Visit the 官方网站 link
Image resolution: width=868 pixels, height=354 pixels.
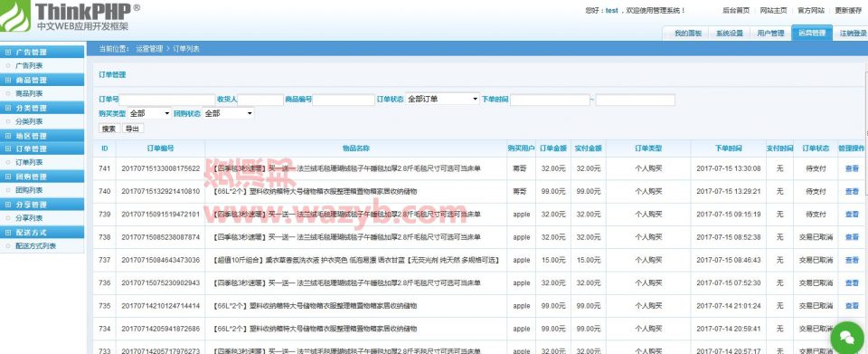[x=811, y=10]
